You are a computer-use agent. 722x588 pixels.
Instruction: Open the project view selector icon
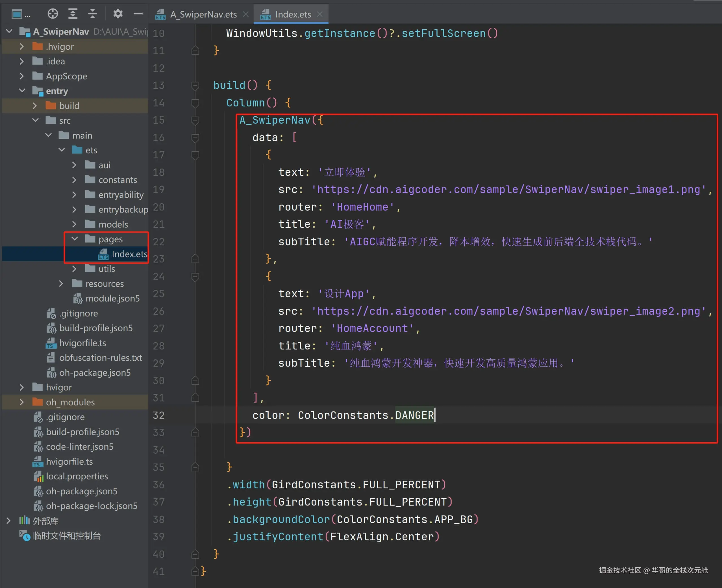(x=17, y=14)
